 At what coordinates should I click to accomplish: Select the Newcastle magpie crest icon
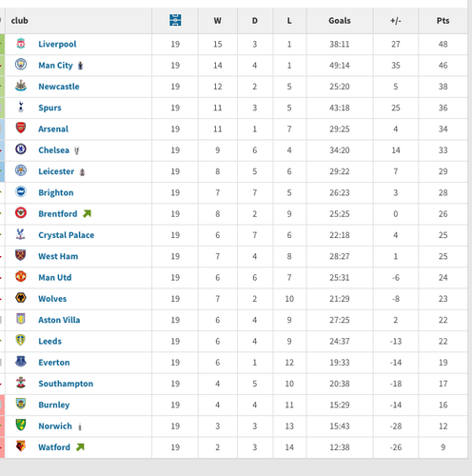[21, 86]
